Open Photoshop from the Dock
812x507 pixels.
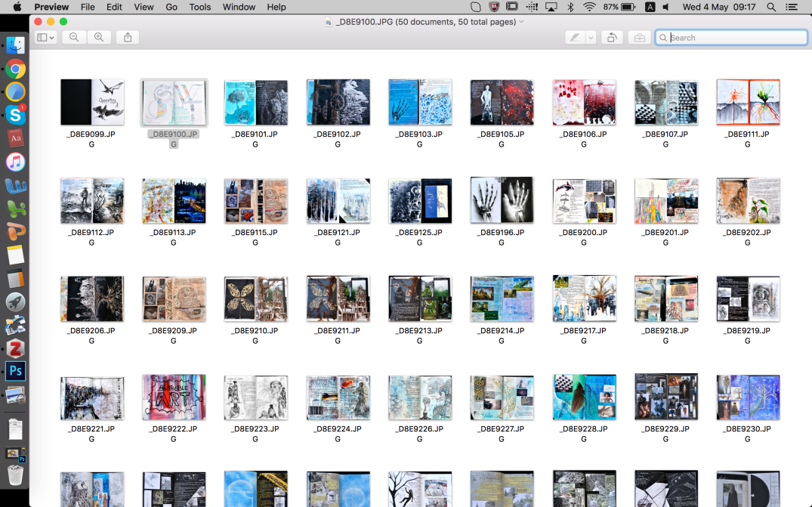[16, 371]
